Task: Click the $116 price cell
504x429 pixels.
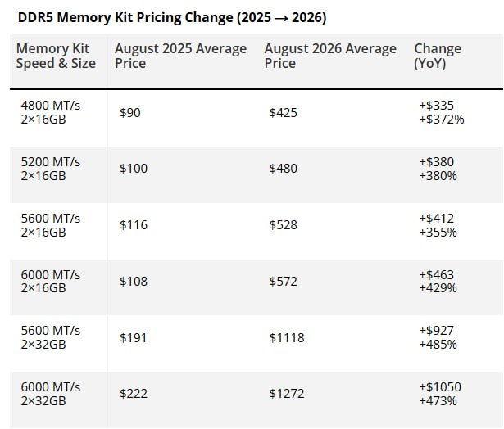Action: click(x=134, y=225)
